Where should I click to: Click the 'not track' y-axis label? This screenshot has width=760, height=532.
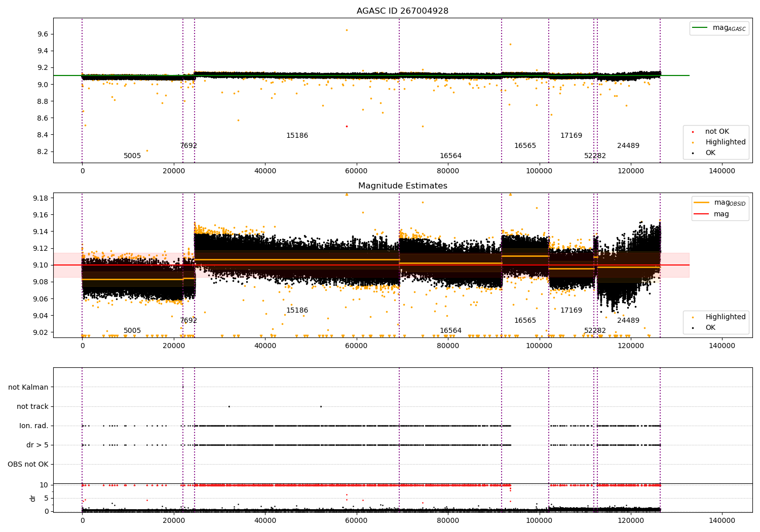click(32, 406)
